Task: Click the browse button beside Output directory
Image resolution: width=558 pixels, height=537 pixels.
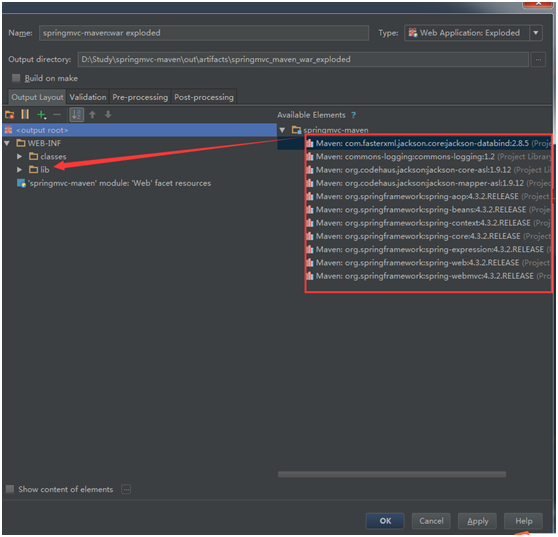Action: [x=538, y=59]
